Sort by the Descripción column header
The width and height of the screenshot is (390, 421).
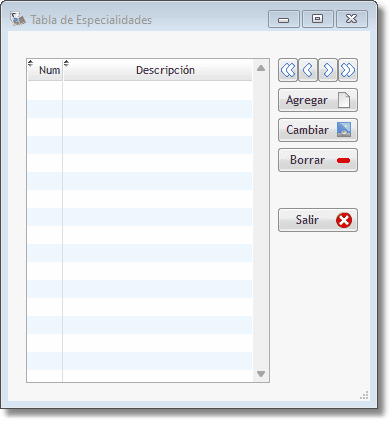click(x=158, y=70)
